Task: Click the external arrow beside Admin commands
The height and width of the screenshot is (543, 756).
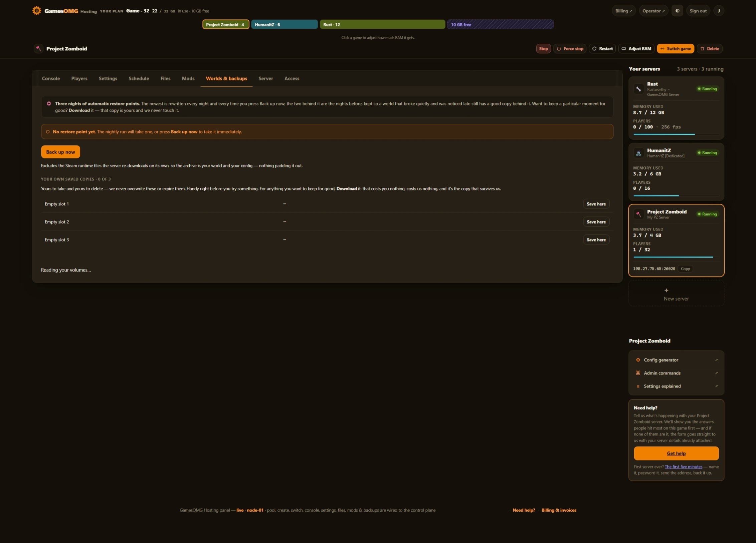Action: coord(716,373)
